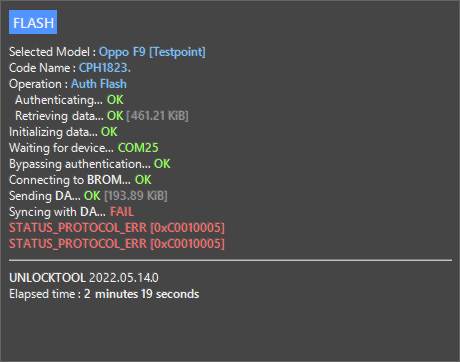Click the UNLOCKTOOL 2022.05.14.0 version text
Screen dimensions: 460x362
pyautogui.click(x=84, y=278)
